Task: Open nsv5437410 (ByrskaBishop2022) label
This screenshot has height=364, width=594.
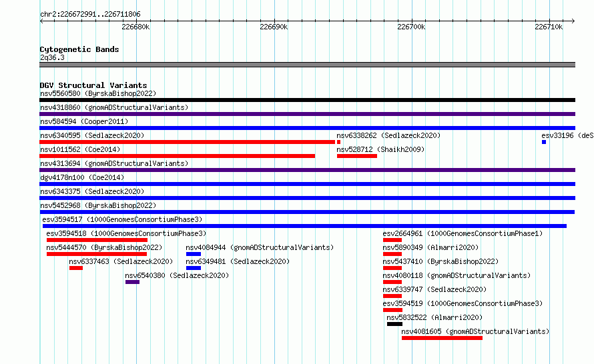Action: [x=440, y=261]
